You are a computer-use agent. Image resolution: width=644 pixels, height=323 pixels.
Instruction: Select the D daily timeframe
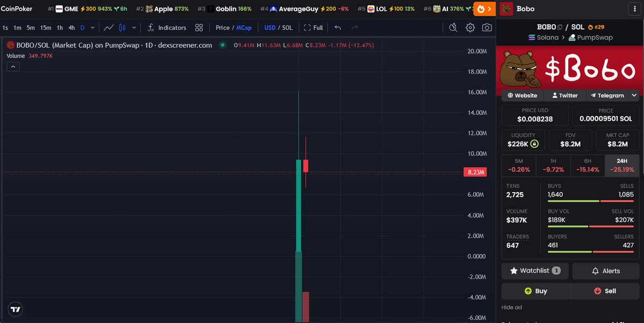[83, 27]
